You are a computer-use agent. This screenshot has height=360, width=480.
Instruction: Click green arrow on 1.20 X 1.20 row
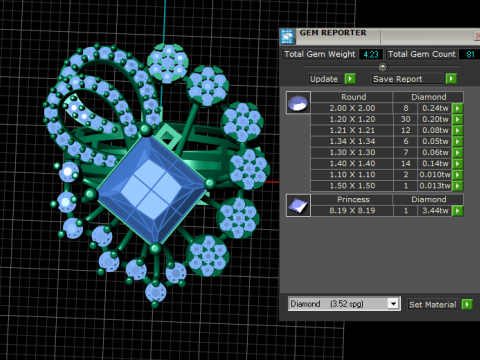457,119
